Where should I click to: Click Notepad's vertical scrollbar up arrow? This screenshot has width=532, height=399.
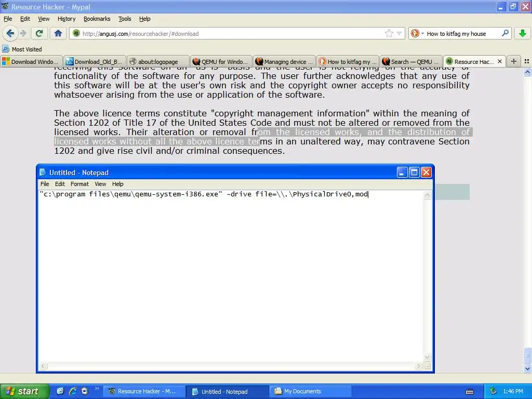(x=427, y=195)
